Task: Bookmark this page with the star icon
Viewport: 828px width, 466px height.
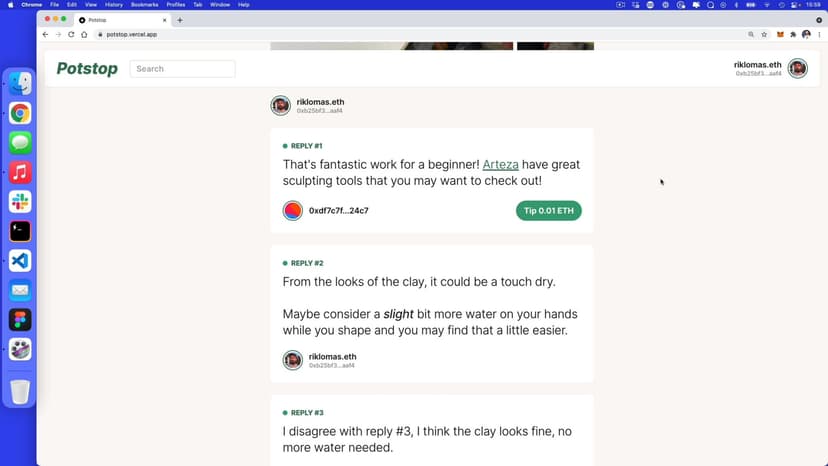Action: (764, 34)
